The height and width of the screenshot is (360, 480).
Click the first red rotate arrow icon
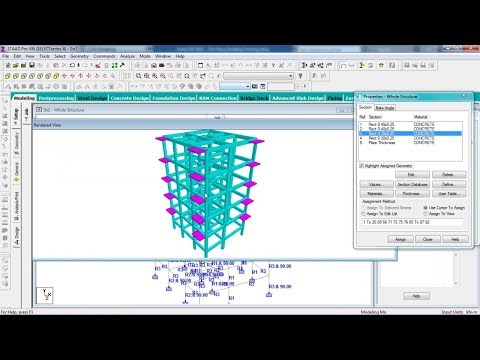pyautogui.click(x=64, y=76)
